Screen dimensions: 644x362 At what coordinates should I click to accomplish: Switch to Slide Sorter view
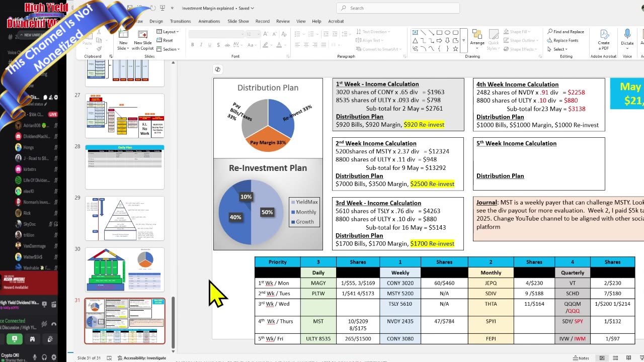point(615,358)
